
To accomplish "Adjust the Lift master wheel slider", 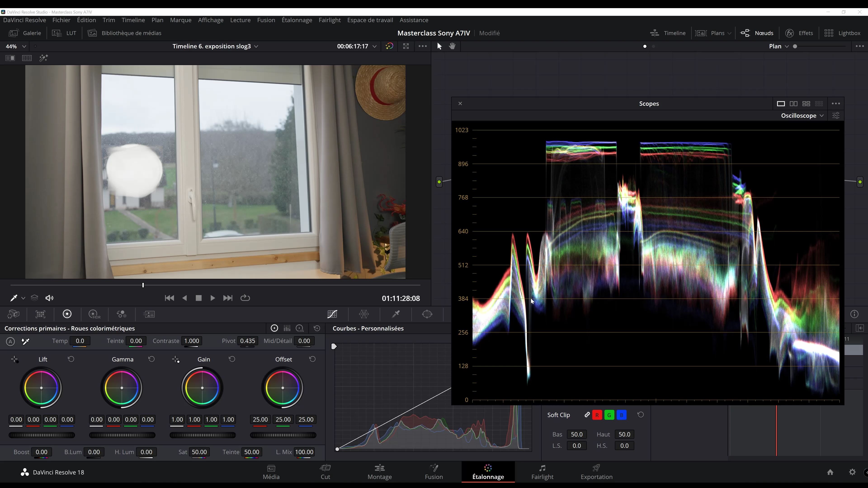I will click(x=42, y=435).
